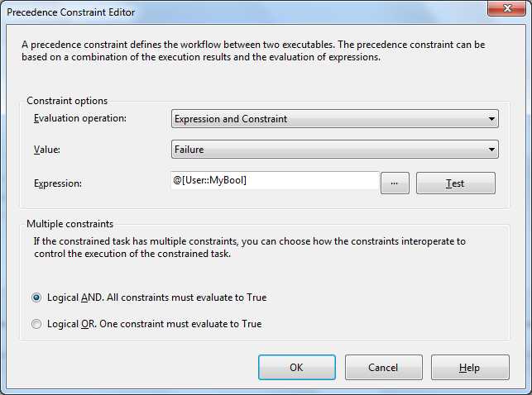The height and width of the screenshot is (395, 532).
Task: Click the Multiple constraints group heading
Action: tap(70, 224)
